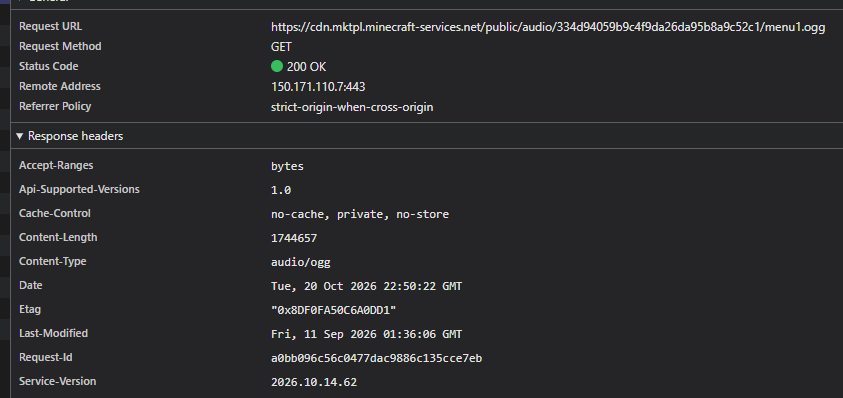Click the Referrer Policy label
Viewport: 843px width, 398px height.
pyautogui.click(x=55, y=106)
